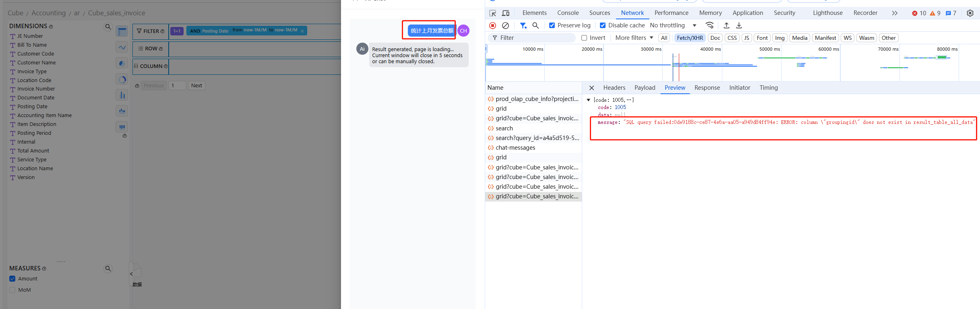The width and height of the screenshot is (980, 309).
Task: Toggle the network filter funnel icon
Action: coord(523,25)
